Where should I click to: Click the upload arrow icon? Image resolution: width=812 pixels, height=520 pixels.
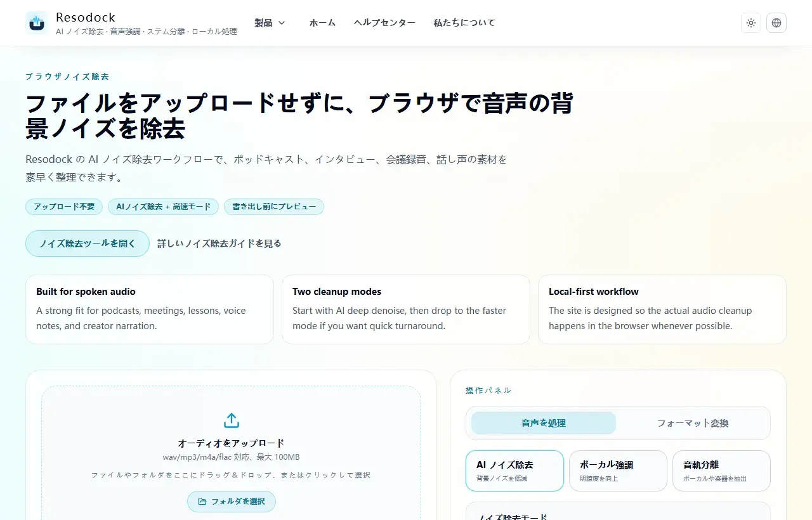click(232, 420)
